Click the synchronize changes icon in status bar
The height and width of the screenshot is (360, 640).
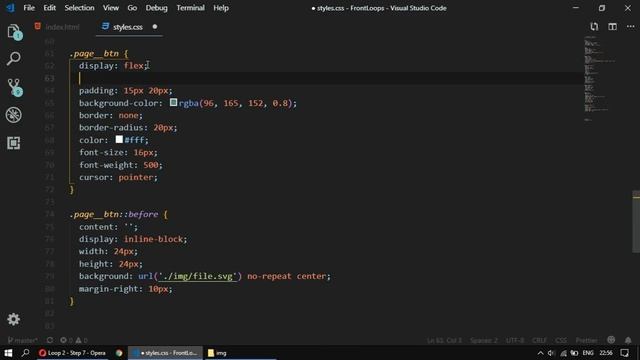[50, 340]
